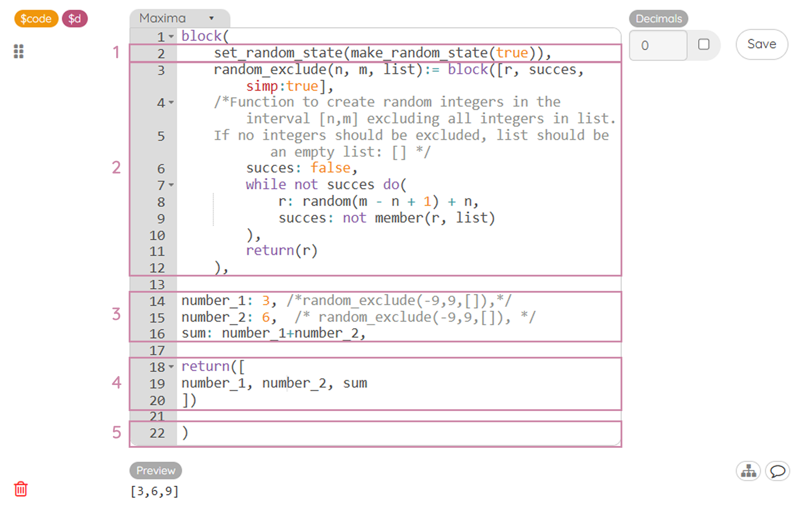Click the preview output [3,6,9]
This screenshot has width=812, height=515.
coord(154,491)
